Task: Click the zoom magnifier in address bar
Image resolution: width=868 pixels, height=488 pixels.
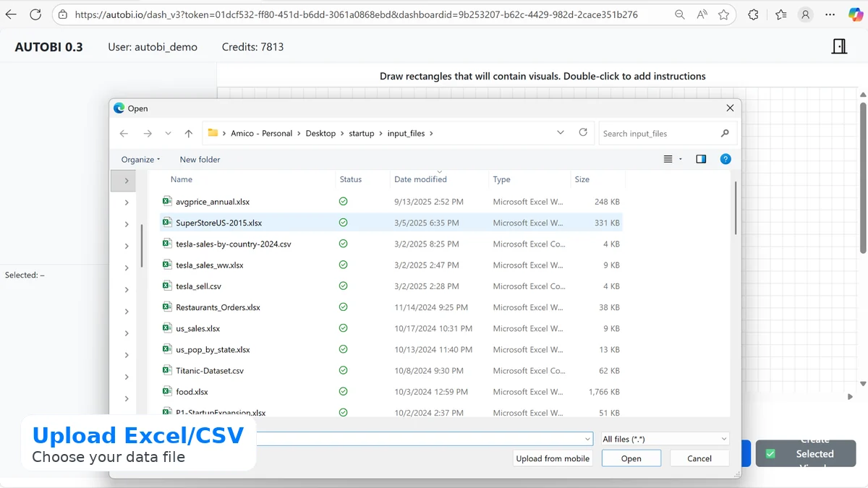Action: point(679,14)
